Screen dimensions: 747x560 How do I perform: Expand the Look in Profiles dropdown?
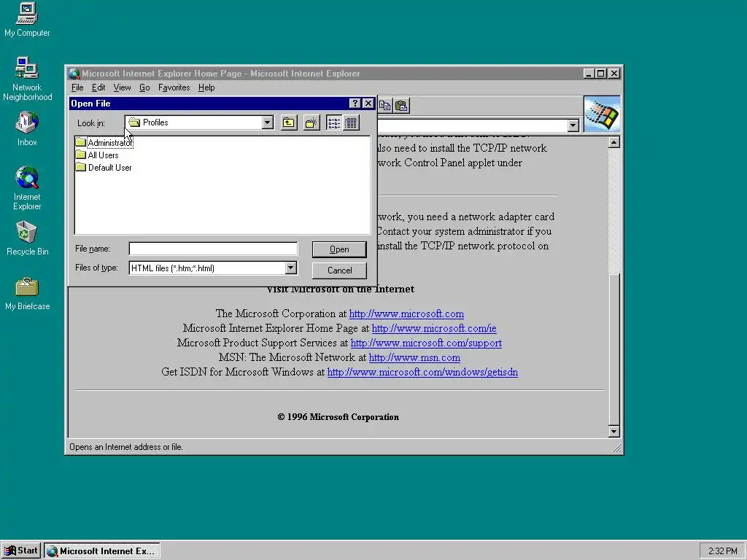267,122
